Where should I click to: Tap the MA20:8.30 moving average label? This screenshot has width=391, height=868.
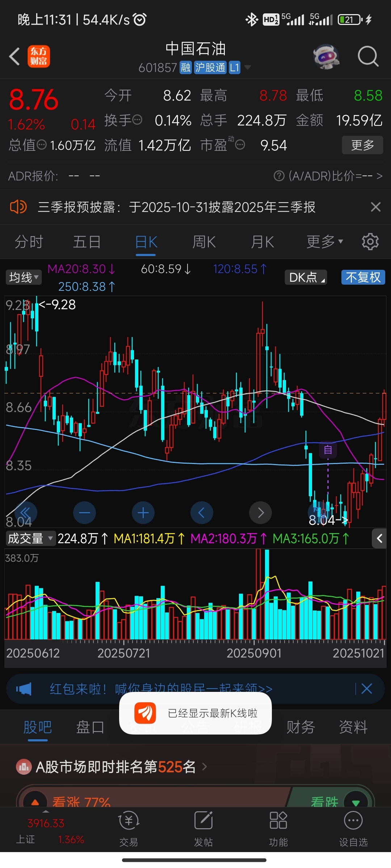pos(81,269)
